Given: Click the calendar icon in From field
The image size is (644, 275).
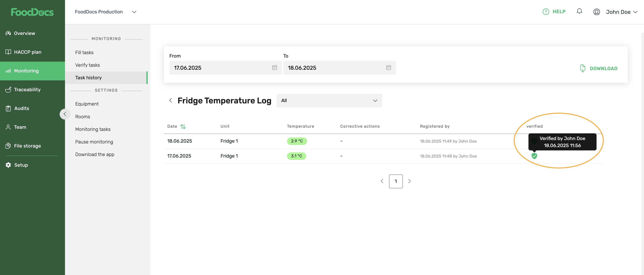Looking at the screenshot, I should pos(274,68).
